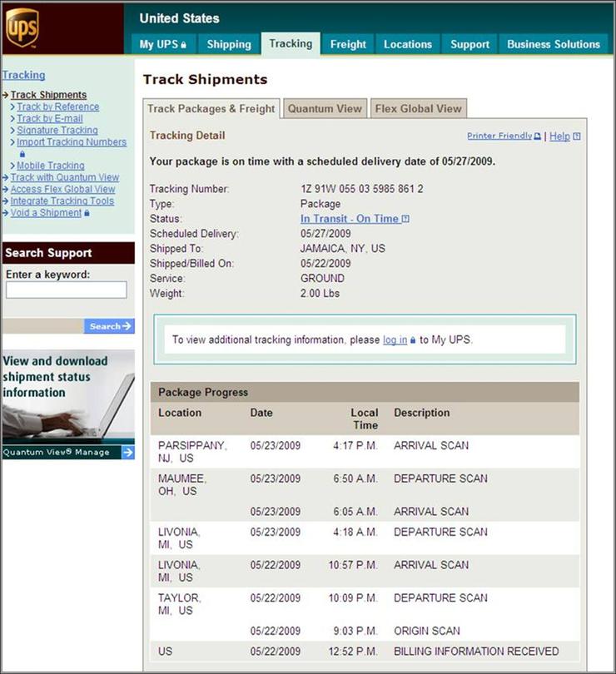The height and width of the screenshot is (674, 616).
Task: Open the Shipping tab
Action: pos(229,44)
